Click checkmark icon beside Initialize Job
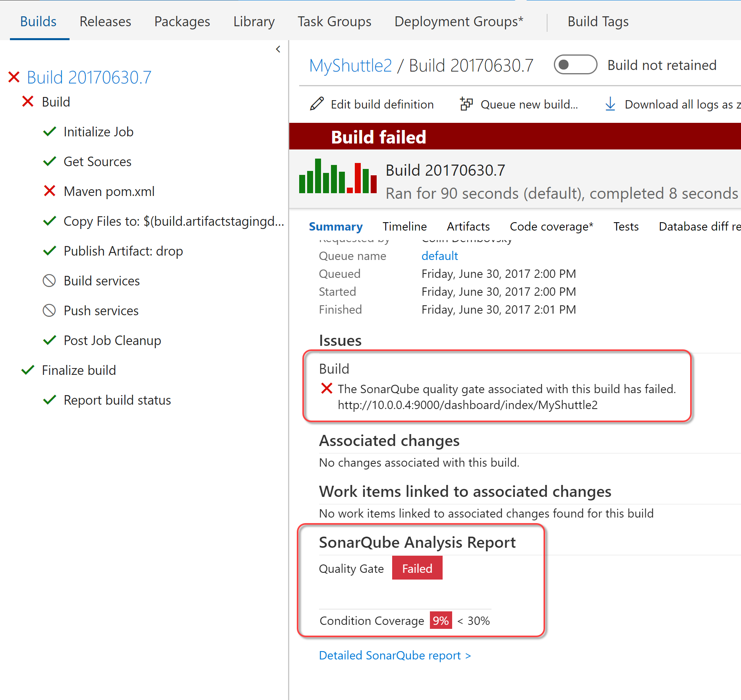Screen dimensions: 741x700 [x=49, y=131]
